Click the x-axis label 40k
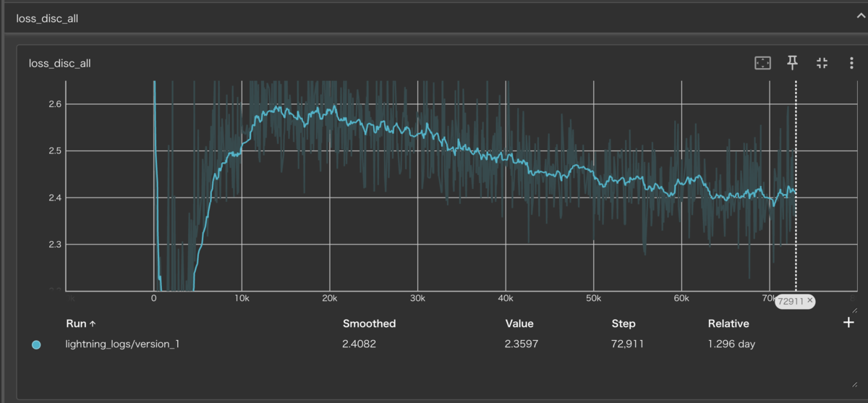This screenshot has width=868, height=403. coord(506,298)
